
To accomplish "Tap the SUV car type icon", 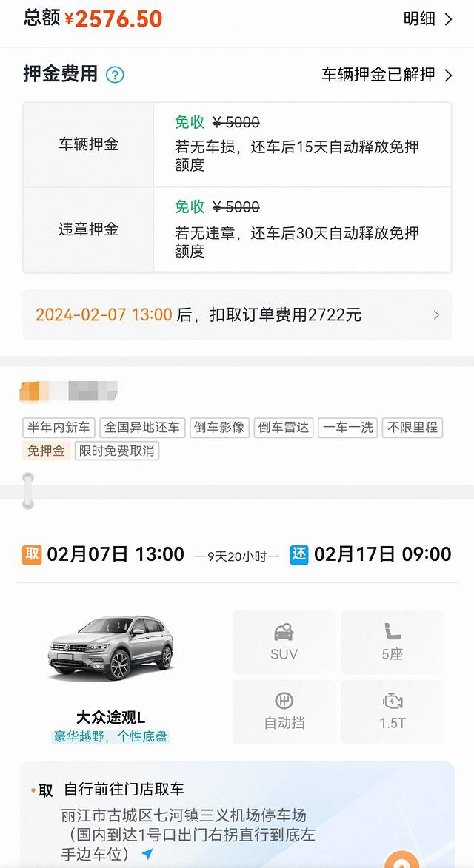I will coord(284,633).
